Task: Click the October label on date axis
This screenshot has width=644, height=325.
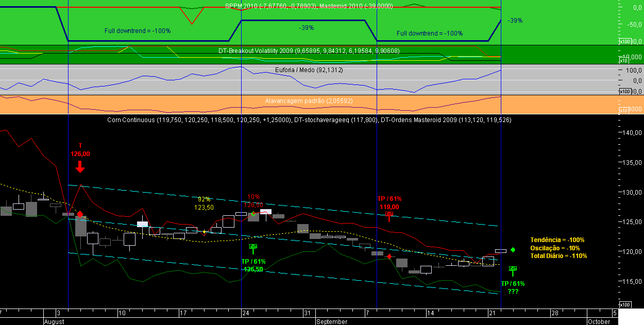Action: pyautogui.click(x=599, y=321)
